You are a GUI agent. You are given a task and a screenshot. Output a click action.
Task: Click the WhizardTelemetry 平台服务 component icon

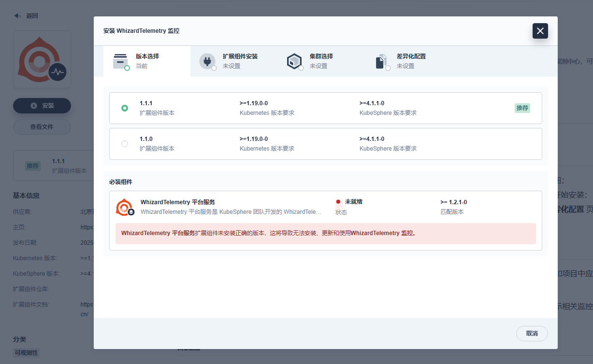(125, 207)
